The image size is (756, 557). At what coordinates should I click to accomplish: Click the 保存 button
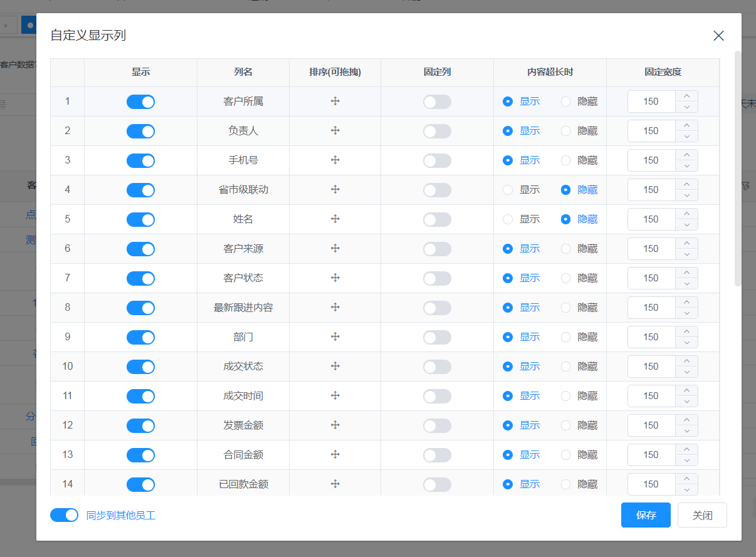(646, 515)
